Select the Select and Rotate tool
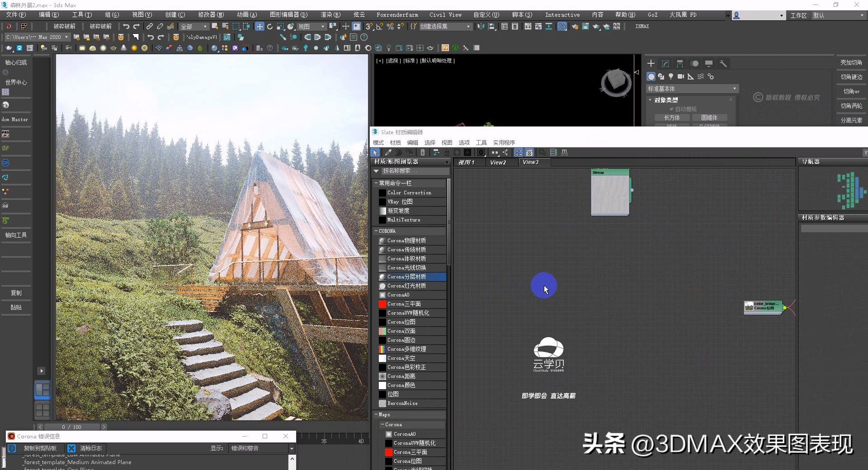This screenshot has height=470, width=868. (x=270, y=26)
